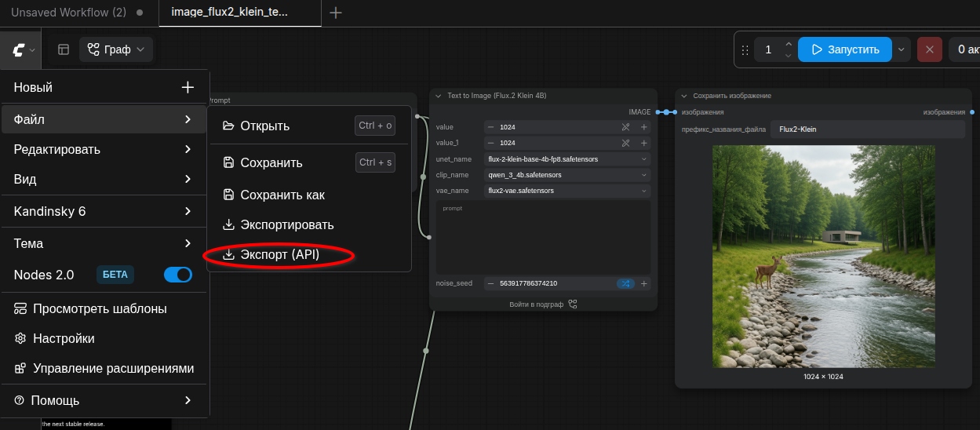Increment value_1 with plus icon

[644, 143]
